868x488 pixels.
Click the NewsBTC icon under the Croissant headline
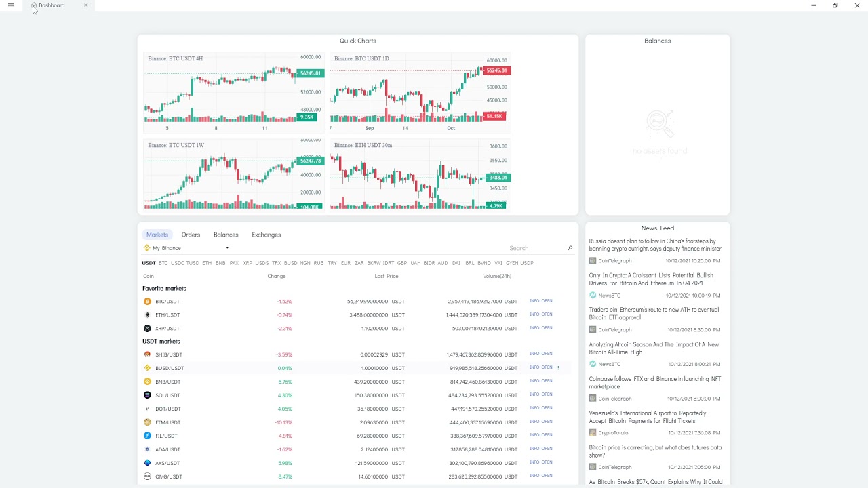[593, 296]
